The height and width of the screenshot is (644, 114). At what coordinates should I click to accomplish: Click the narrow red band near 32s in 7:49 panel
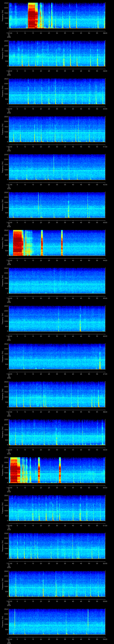point(60,470)
